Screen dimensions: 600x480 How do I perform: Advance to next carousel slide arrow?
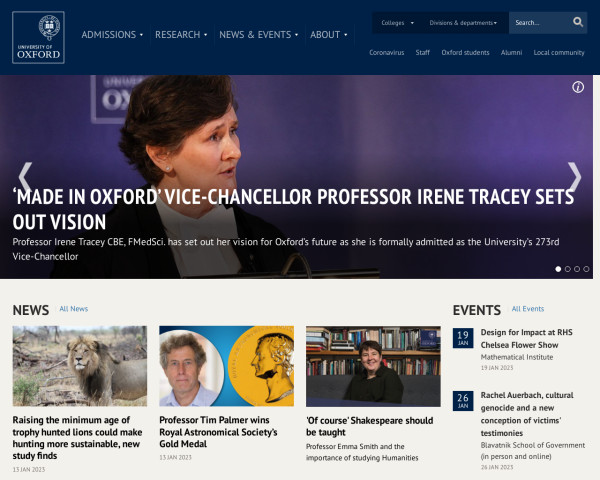tap(574, 177)
